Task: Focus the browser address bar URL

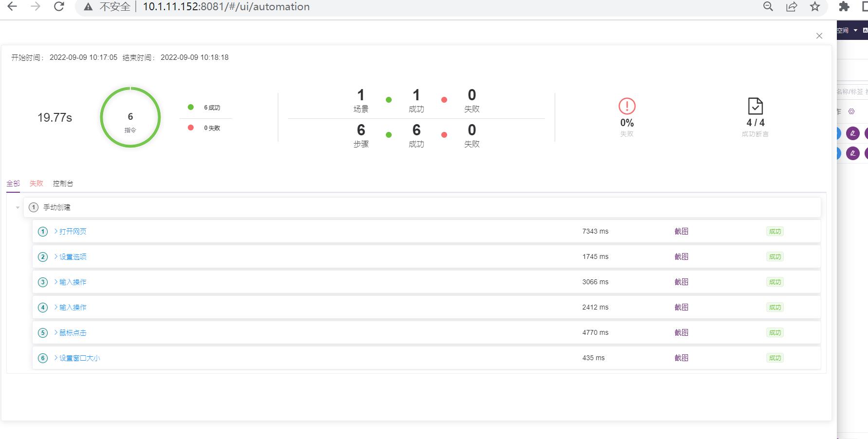Action: [x=226, y=7]
